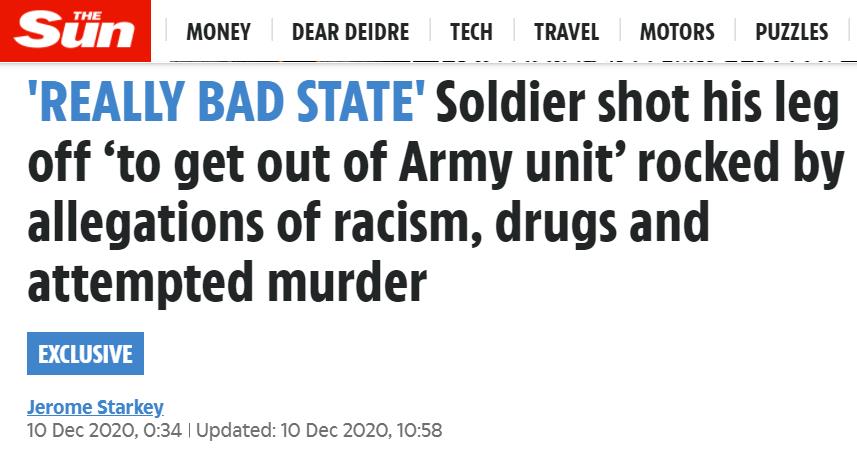Click the word 'rocked by' in headline

pos(742,164)
